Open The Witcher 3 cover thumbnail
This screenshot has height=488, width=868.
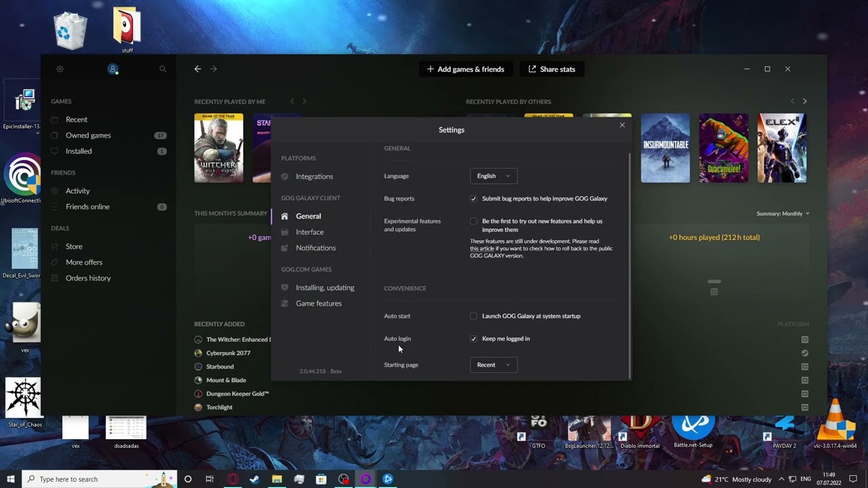[218, 148]
